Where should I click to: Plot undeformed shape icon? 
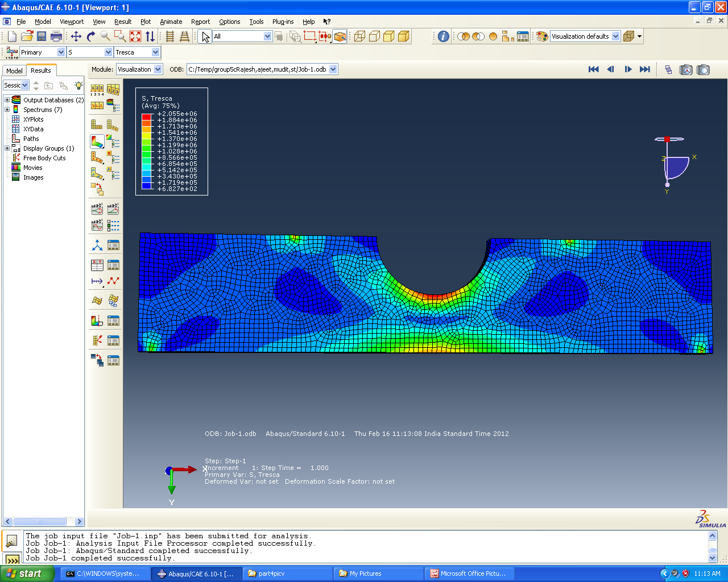pyautogui.click(x=97, y=124)
